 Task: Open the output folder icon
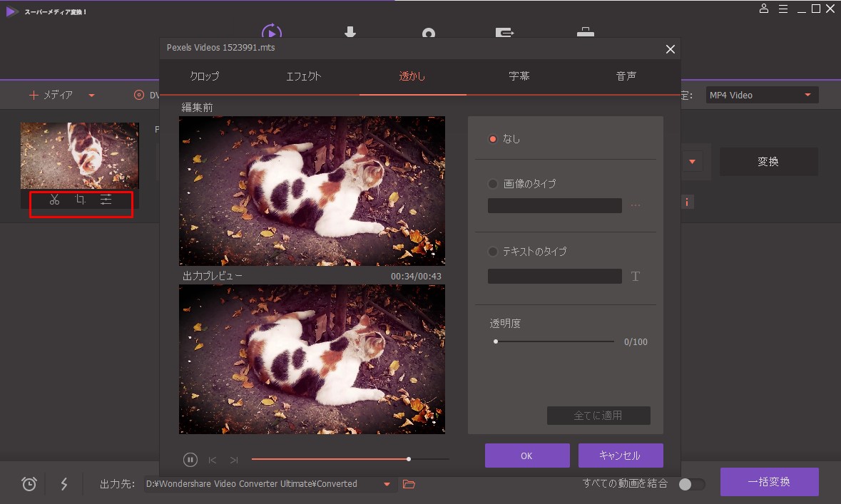(409, 484)
